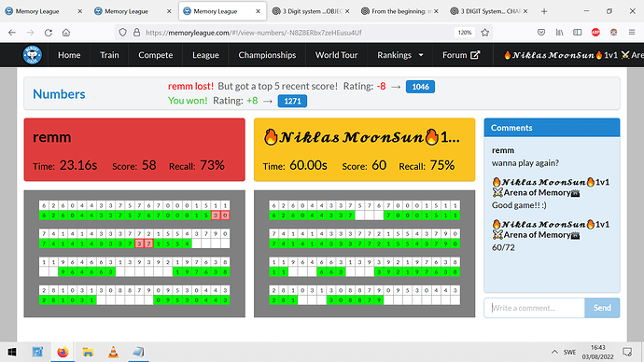644x362 pixels.
Task: Open the notebook app icon in the taskbar
Action: point(138,352)
